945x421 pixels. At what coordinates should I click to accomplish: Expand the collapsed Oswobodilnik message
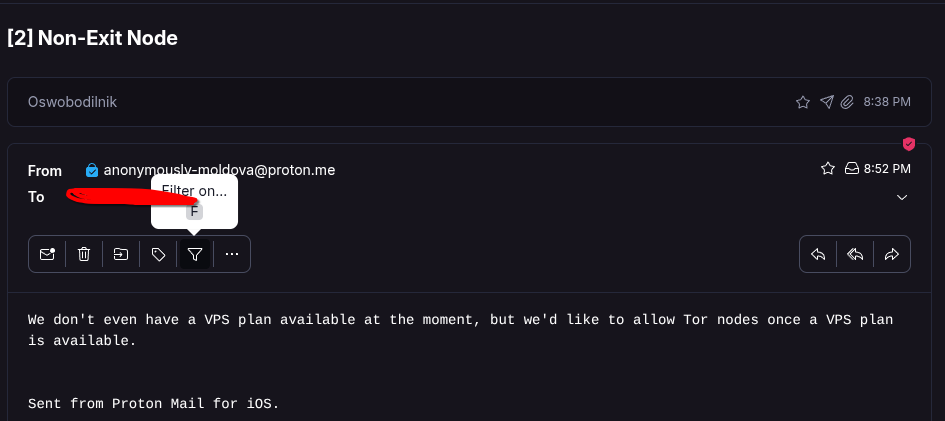pos(400,102)
